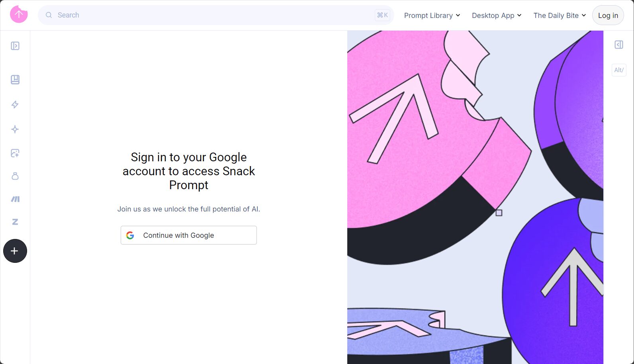Screen dimensions: 634x364
Task: Open the sparkle star sidebar icon
Action: (x=15, y=129)
